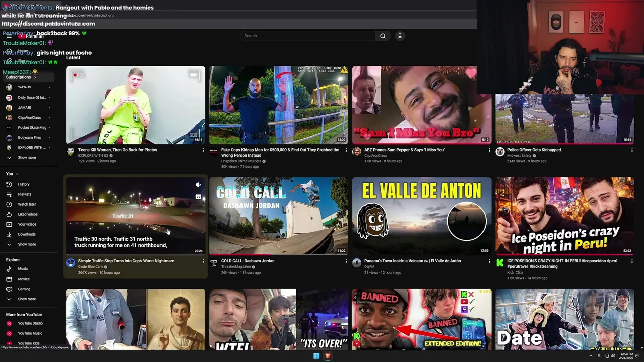Click the DejFM channel avatar

357,263
